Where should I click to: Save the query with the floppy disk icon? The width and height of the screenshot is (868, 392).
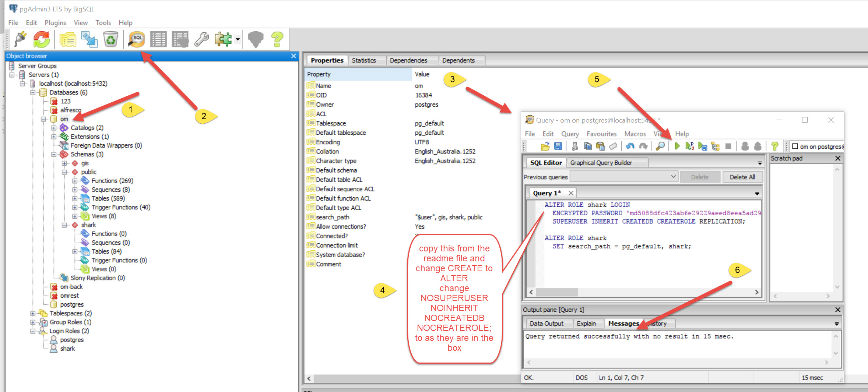pyautogui.click(x=558, y=146)
